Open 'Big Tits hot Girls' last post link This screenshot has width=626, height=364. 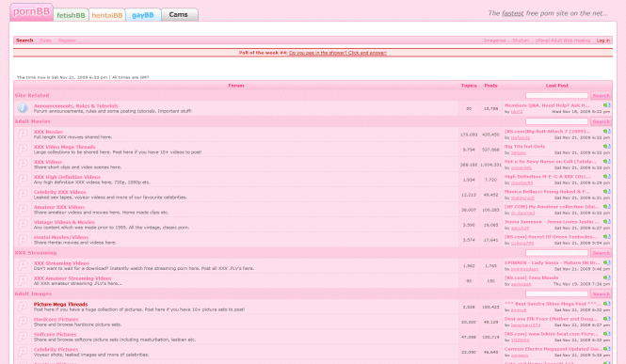coord(524,147)
